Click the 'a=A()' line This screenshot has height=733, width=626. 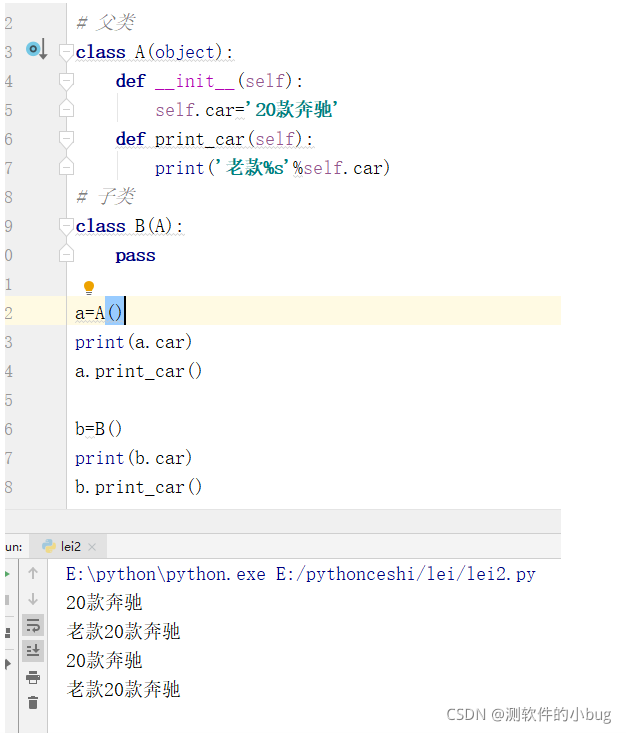point(99,313)
